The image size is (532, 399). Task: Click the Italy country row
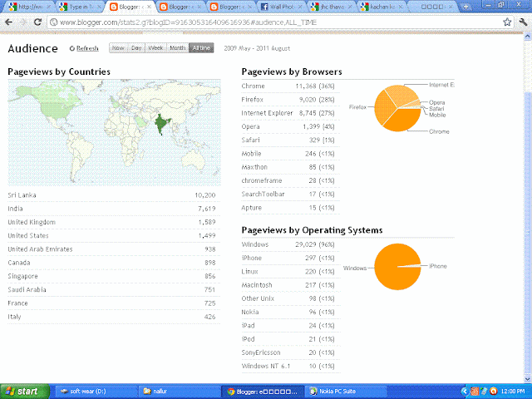click(114, 317)
